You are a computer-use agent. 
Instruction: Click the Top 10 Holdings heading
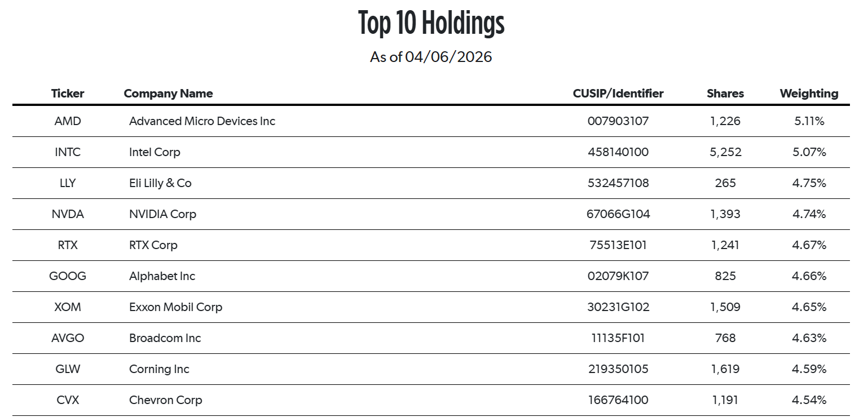click(x=431, y=24)
